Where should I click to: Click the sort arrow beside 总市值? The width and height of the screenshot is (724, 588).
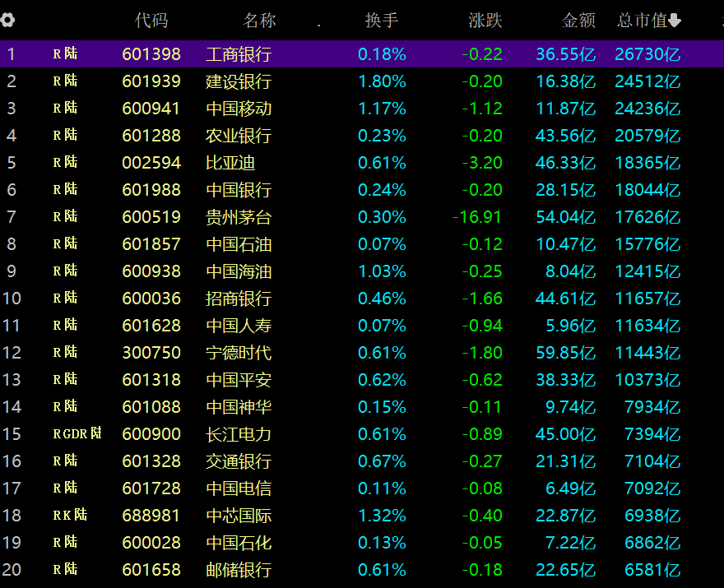tap(675, 21)
